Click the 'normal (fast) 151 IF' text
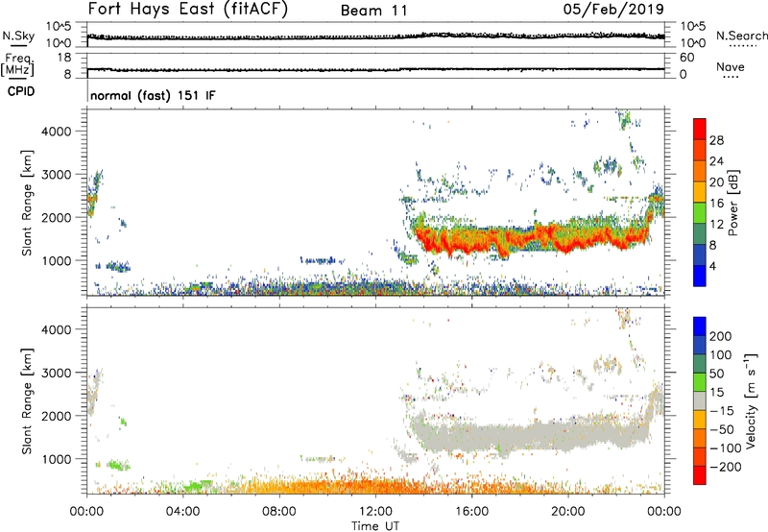The height and width of the screenshot is (532, 768). pyautogui.click(x=153, y=95)
